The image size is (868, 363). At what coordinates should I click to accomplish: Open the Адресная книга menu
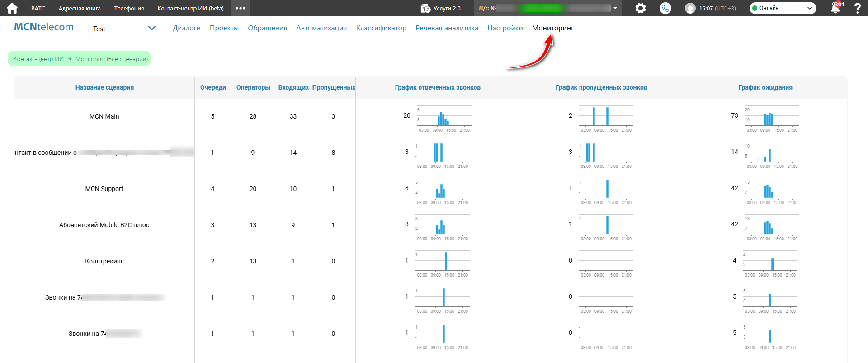[x=80, y=8]
